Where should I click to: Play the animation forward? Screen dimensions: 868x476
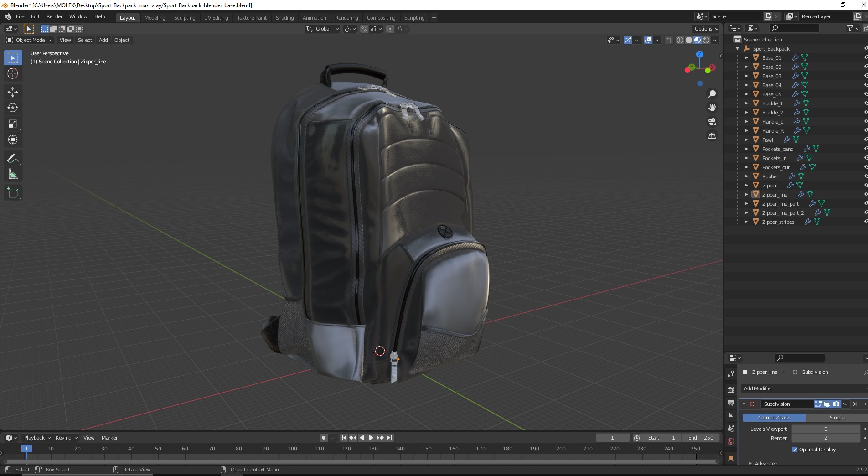(x=371, y=438)
